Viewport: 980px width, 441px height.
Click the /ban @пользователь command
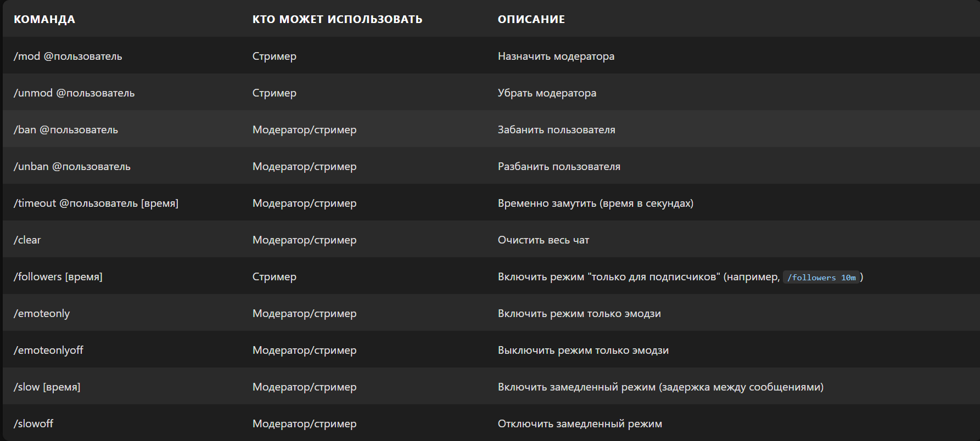point(66,129)
